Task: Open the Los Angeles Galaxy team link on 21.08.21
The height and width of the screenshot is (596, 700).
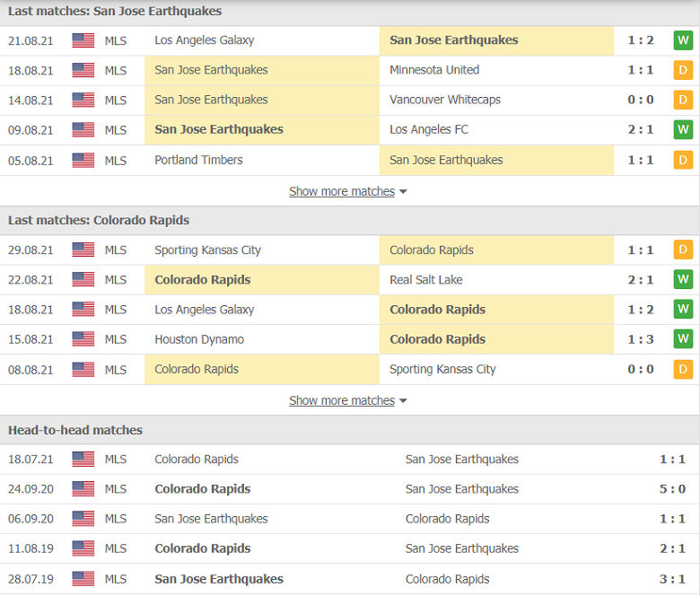Action: [204, 40]
